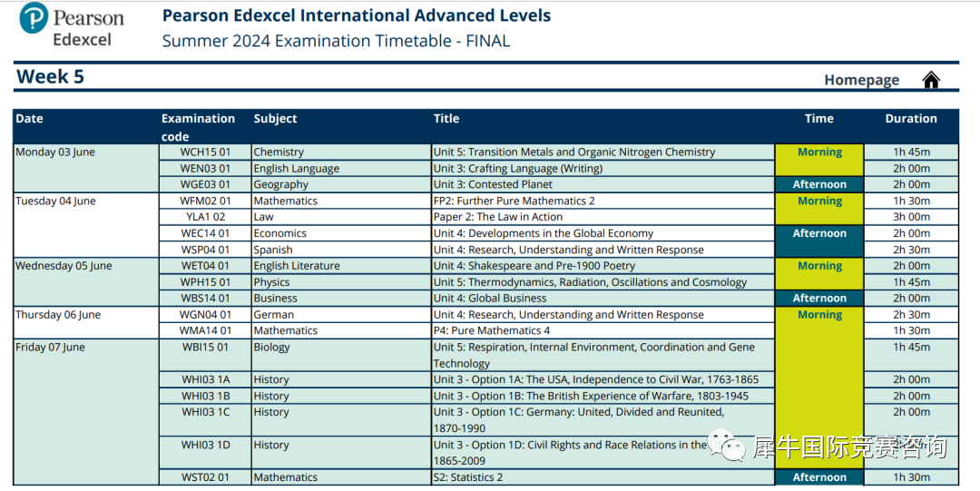Click exam code WST02 01
This screenshot has height=491, width=980.
[205, 477]
